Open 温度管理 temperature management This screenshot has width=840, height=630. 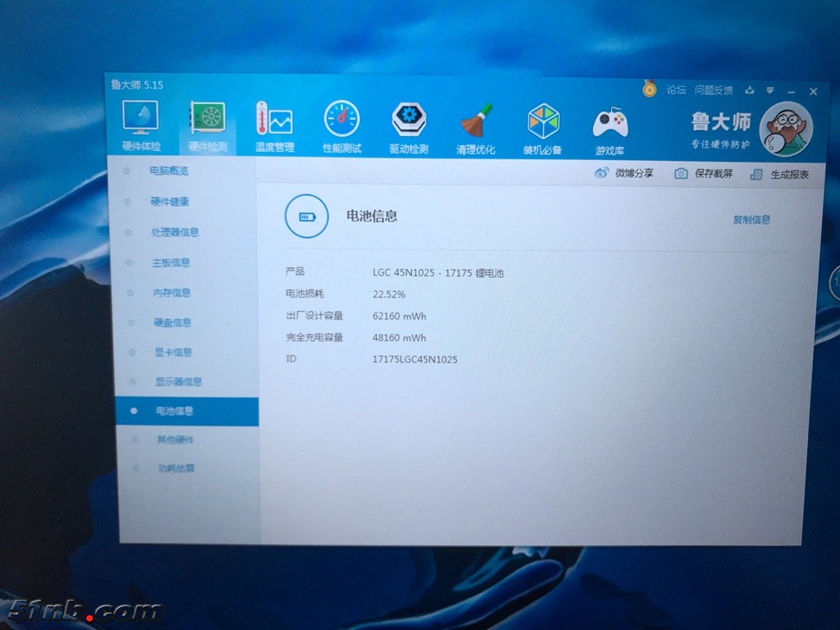[x=274, y=126]
